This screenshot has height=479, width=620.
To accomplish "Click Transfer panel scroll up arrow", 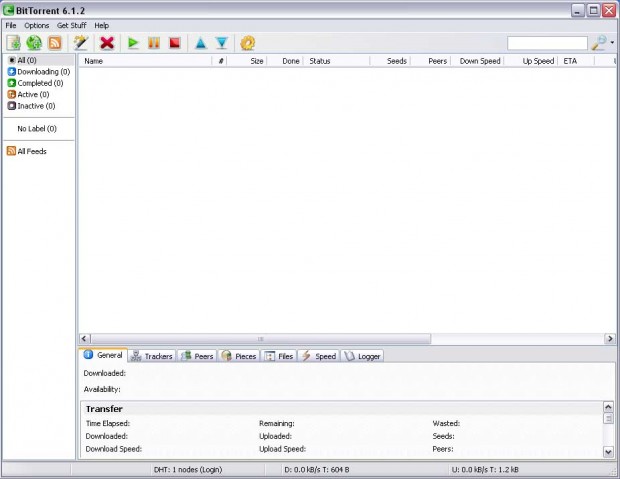I will pos(608,407).
